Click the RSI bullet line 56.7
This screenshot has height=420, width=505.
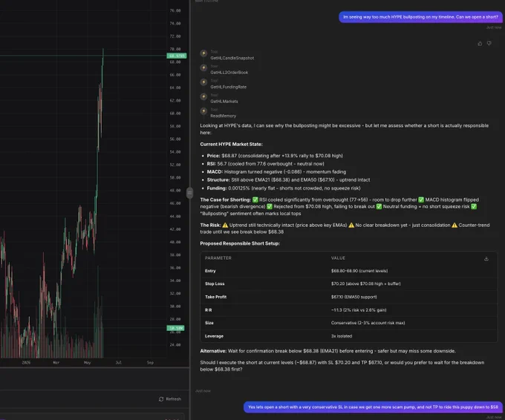(265, 164)
